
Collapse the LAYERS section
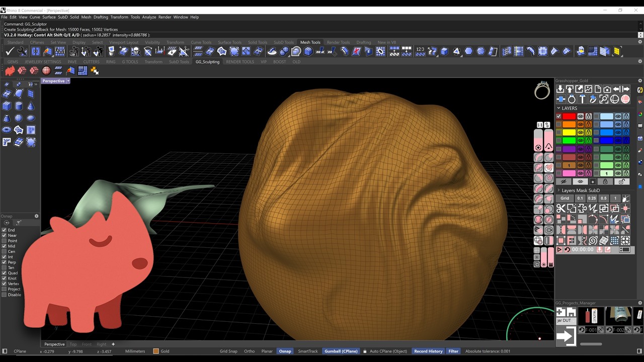[558, 108]
